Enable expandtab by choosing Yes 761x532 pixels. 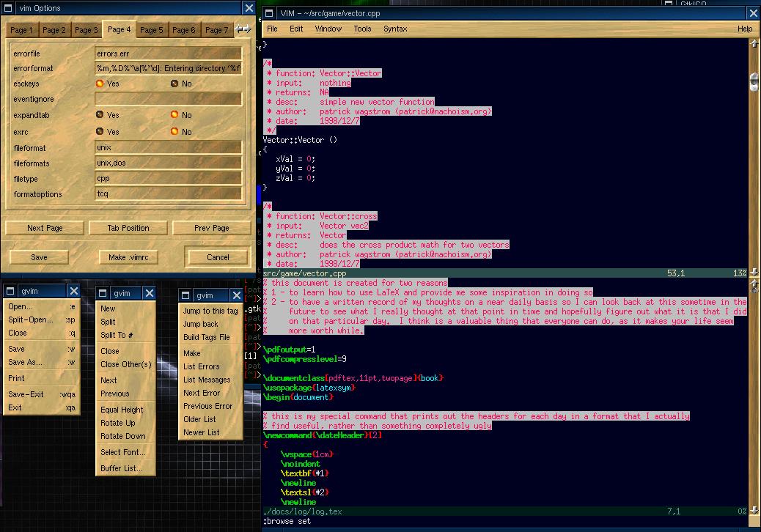click(100, 115)
